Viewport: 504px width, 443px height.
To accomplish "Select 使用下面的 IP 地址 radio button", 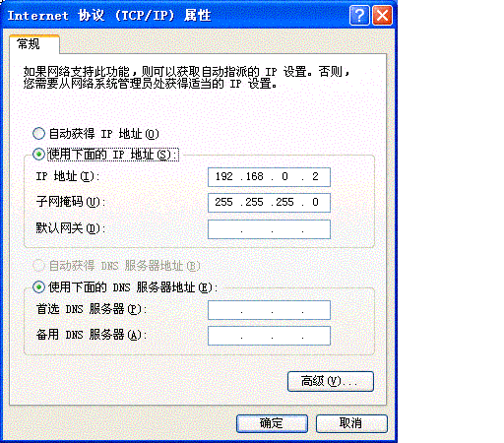I will tap(38, 154).
